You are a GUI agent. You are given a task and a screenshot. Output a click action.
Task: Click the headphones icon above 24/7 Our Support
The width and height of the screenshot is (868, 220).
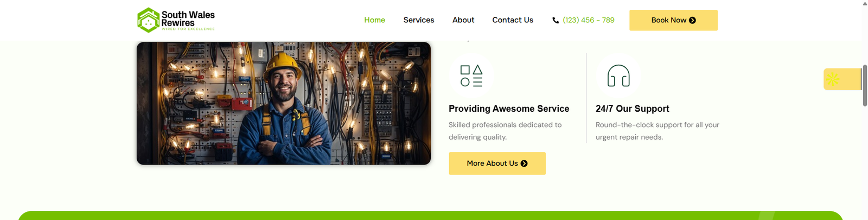point(618,76)
